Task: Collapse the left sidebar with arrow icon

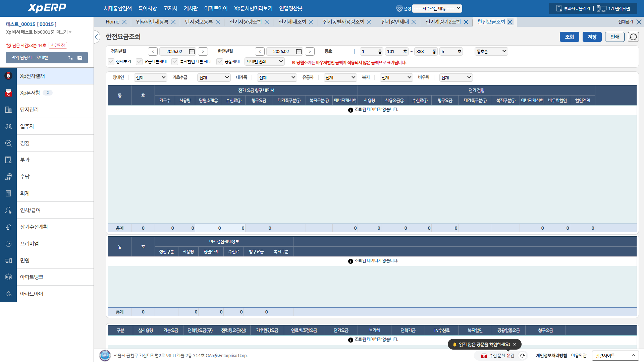Action: coord(97,37)
